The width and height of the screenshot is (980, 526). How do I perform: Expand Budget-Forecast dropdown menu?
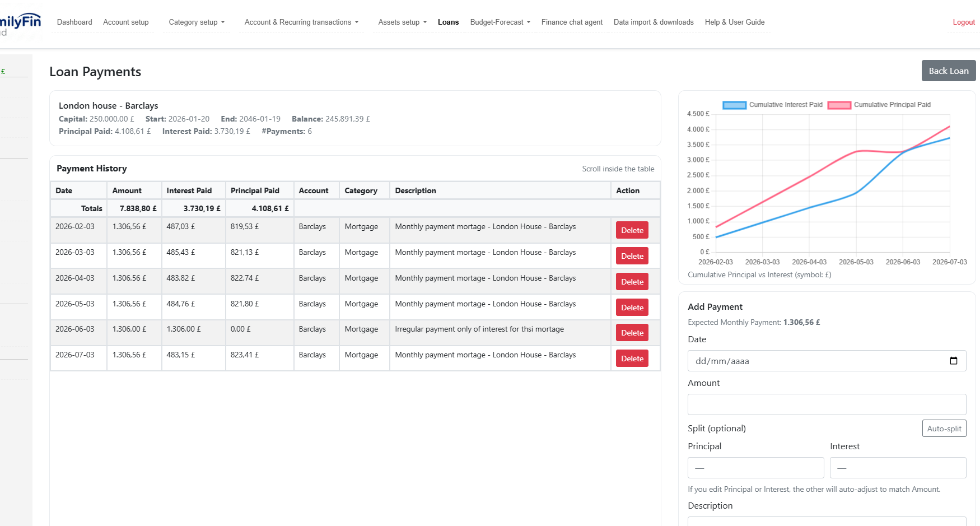point(500,22)
